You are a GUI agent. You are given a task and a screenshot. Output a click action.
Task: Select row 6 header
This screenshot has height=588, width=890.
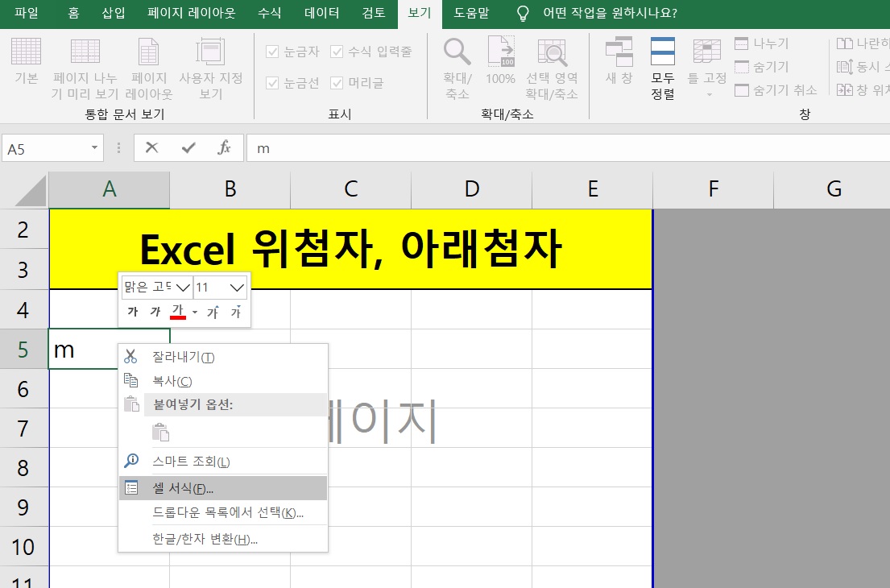point(23,389)
